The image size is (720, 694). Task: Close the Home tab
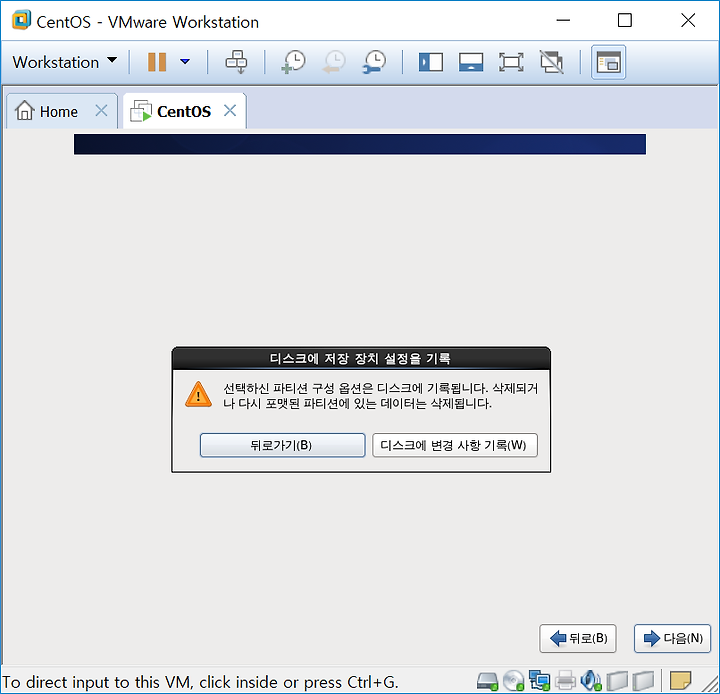point(101,111)
